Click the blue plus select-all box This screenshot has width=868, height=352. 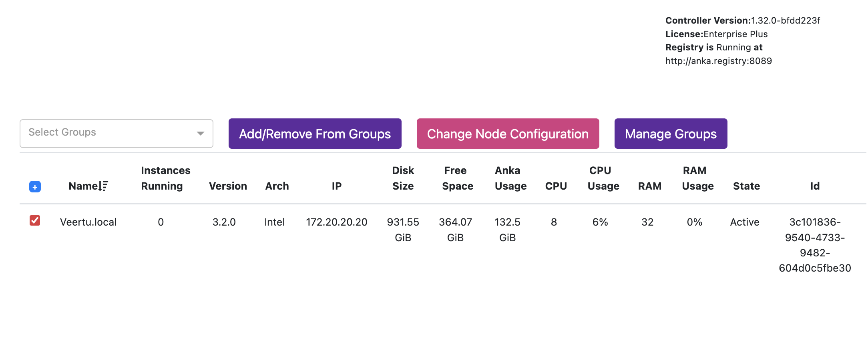[35, 187]
